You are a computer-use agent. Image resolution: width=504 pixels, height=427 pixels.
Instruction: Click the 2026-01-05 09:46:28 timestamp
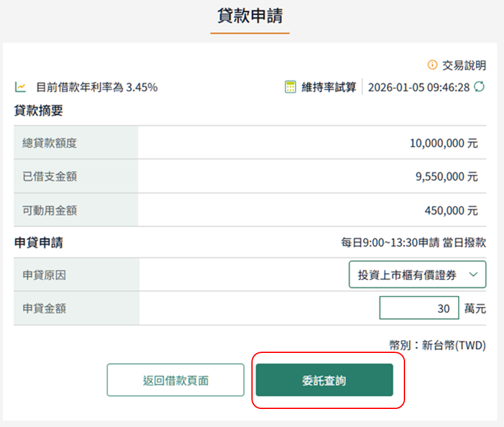[x=418, y=87]
